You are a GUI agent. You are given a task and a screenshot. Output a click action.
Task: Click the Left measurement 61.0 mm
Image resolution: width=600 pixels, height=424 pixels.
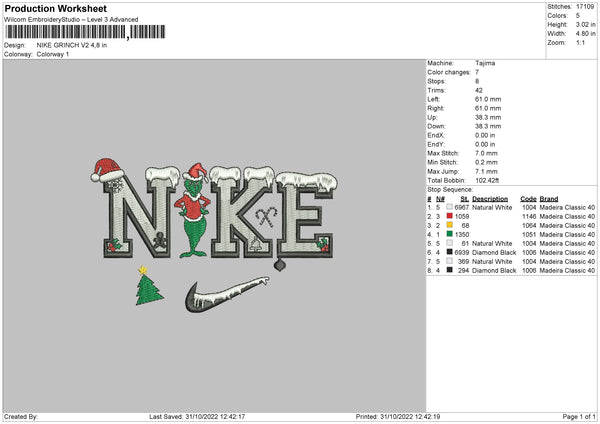pyautogui.click(x=488, y=99)
